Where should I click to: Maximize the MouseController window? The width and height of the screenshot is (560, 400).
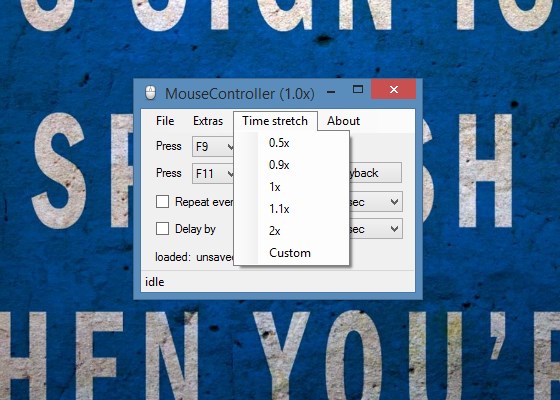pyautogui.click(x=358, y=89)
